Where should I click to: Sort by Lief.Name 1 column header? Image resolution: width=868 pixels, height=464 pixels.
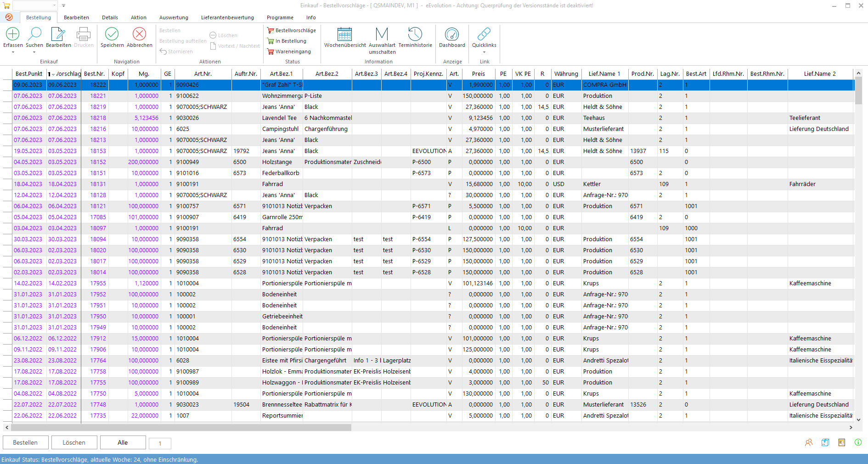pos(604,74)
